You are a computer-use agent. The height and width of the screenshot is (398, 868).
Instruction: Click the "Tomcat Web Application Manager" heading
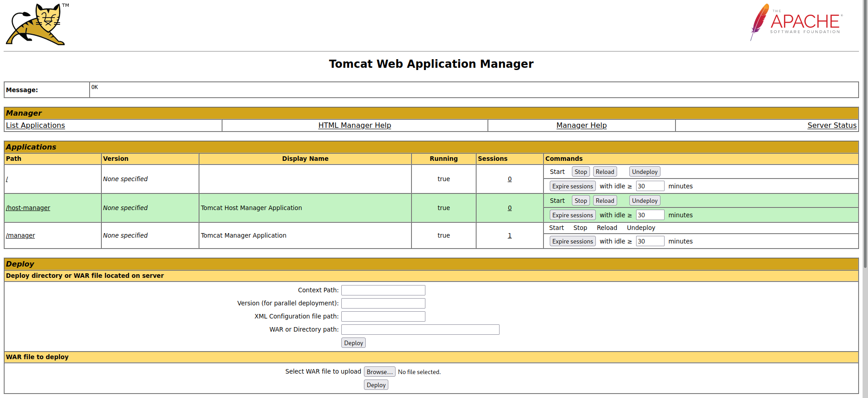pyautogui.click(x=431, y=64)
